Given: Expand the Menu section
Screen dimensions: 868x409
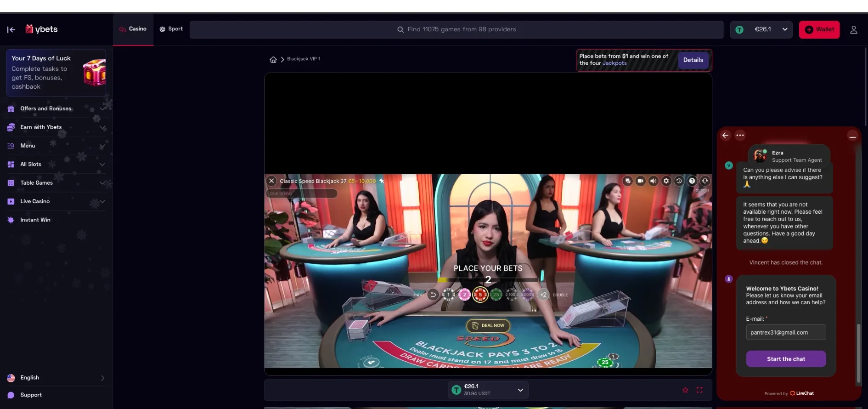Looking at the screenshot, I should [56, 146].
